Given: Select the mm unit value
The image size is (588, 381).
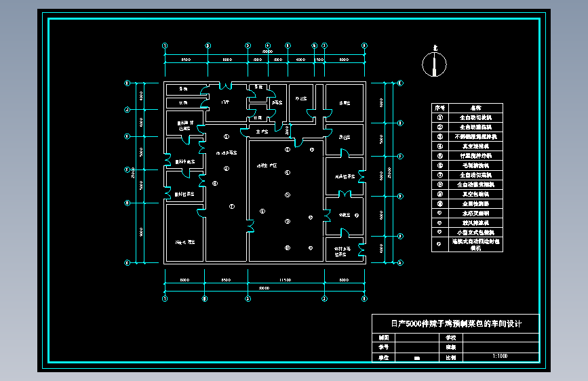Looking at the screenshot, I should click(416, 358).
